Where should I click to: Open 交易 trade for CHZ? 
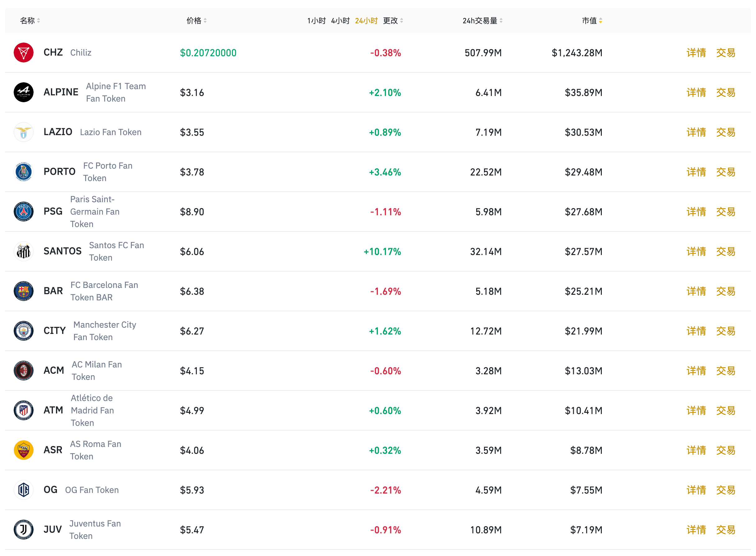725,52
